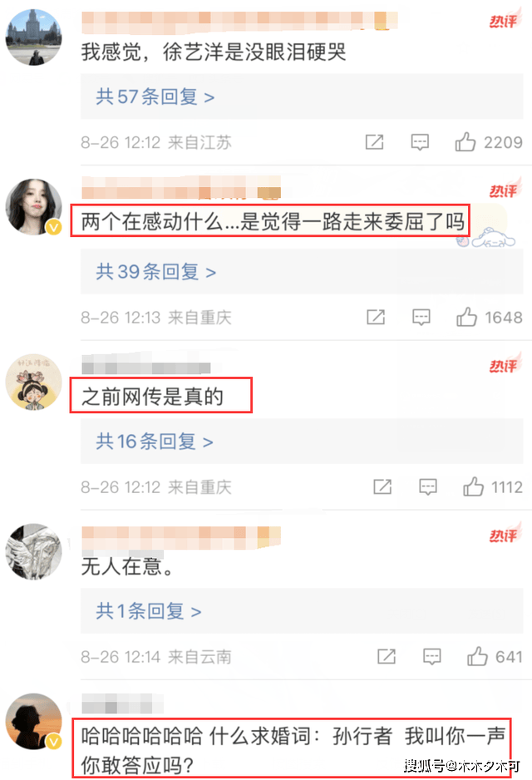Share the 8-26 12:13 comment from 重庆
The height and width of the screenshot is (780, 532).
pos(376,317)
